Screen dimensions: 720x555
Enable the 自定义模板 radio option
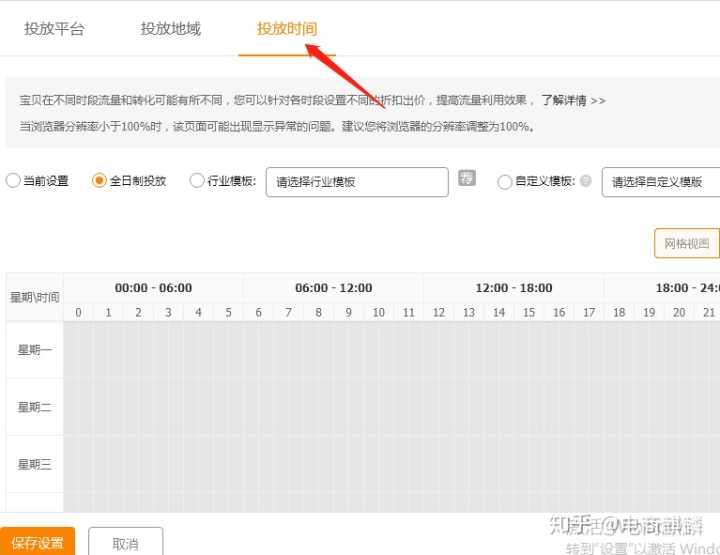(504, 181)
